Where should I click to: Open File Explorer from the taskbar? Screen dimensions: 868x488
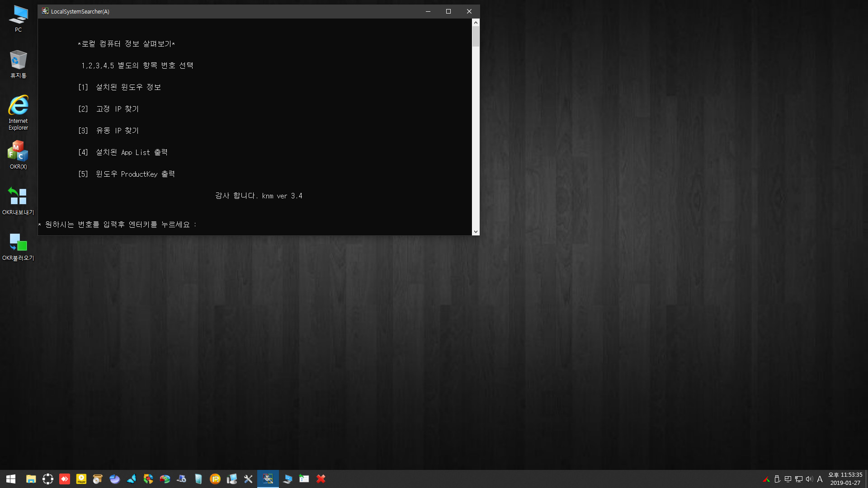click(31, 479)
